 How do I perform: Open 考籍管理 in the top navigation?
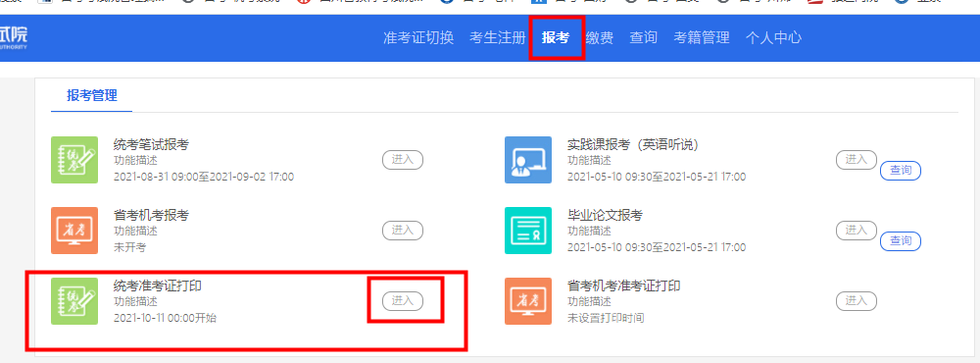click(x=702, y=37)
